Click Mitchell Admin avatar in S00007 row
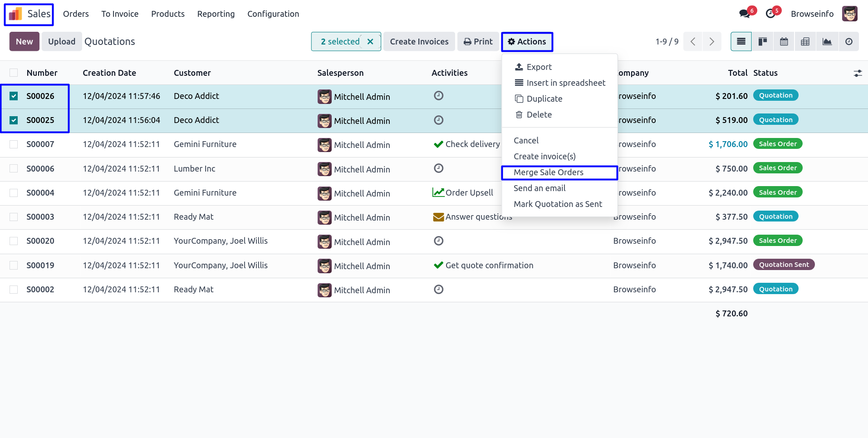Image resolution: width=868 pixels, height=438 pixels. 324,145
